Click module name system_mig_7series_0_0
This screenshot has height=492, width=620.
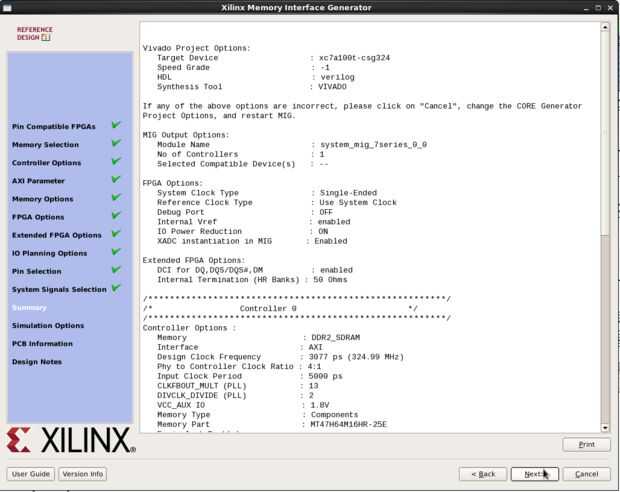(373, 145)
